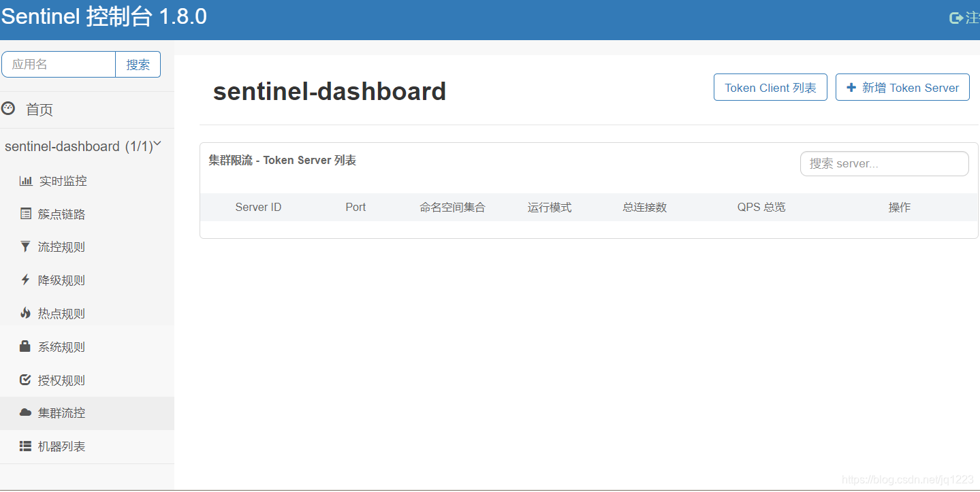Click the 运行模式 column header
The height and width of the screenshot is (492, 980).
point(550,208)
